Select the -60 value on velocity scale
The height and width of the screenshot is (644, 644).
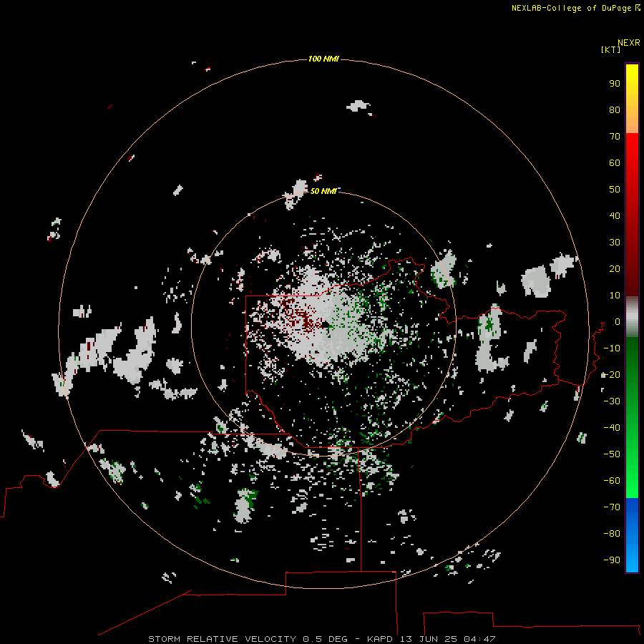612,481
